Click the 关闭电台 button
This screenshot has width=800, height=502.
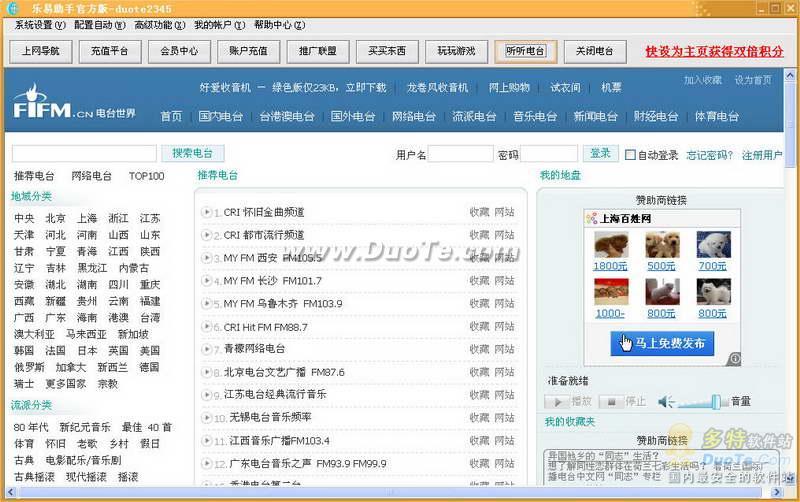(x=595, y=52)
